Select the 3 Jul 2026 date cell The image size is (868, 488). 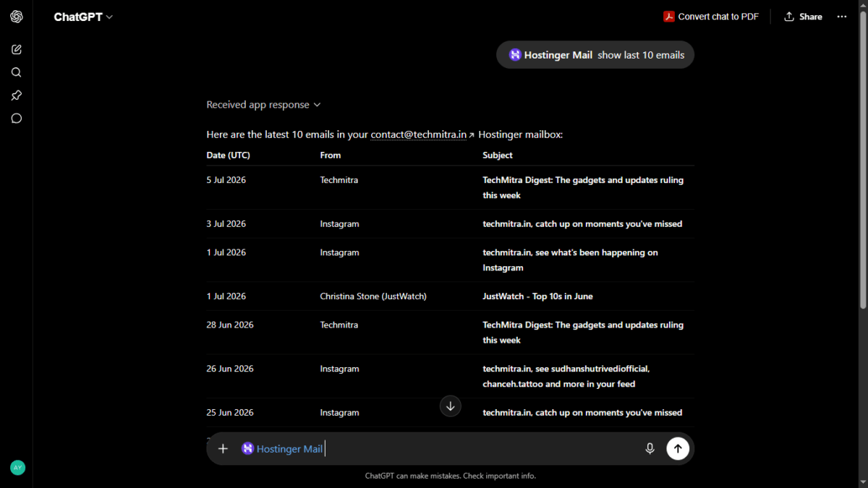coord(226,224)
